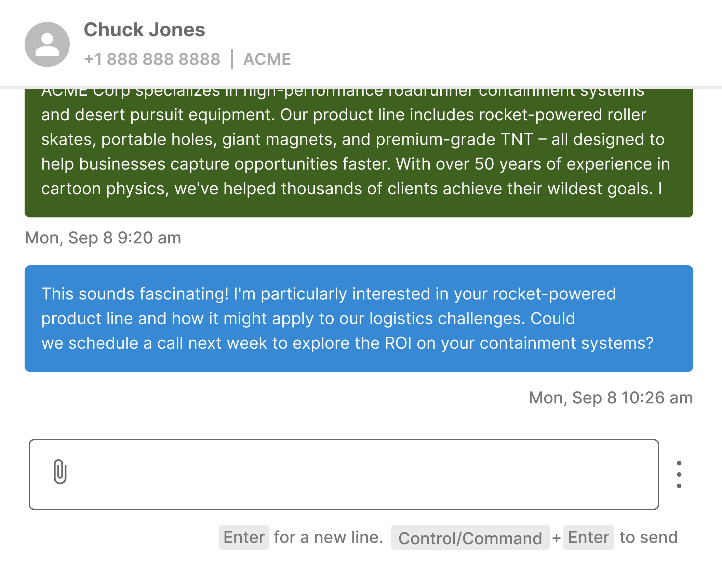The width and height of the screenshot is (722, 588).
Task: Click the "Mon, Sep 8 10:26 am" timestamp
Action: pyautogui.click(x=611, y=398)
